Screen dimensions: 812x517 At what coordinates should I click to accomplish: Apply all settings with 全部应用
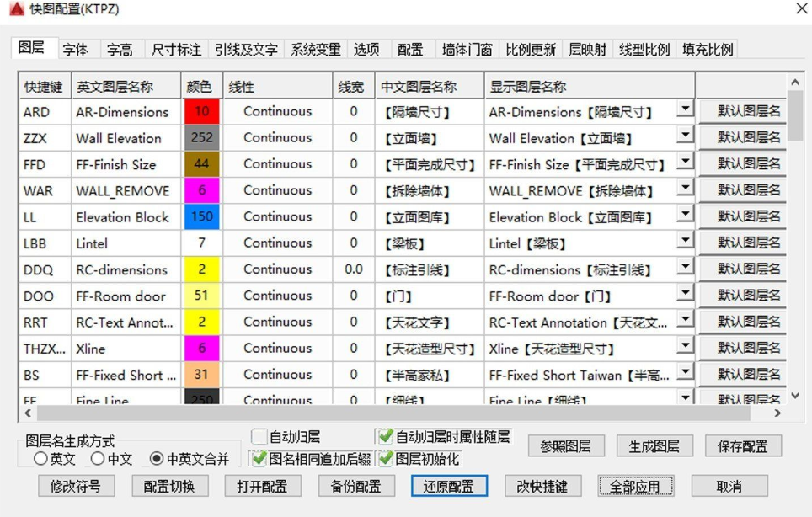click(636, 487)
